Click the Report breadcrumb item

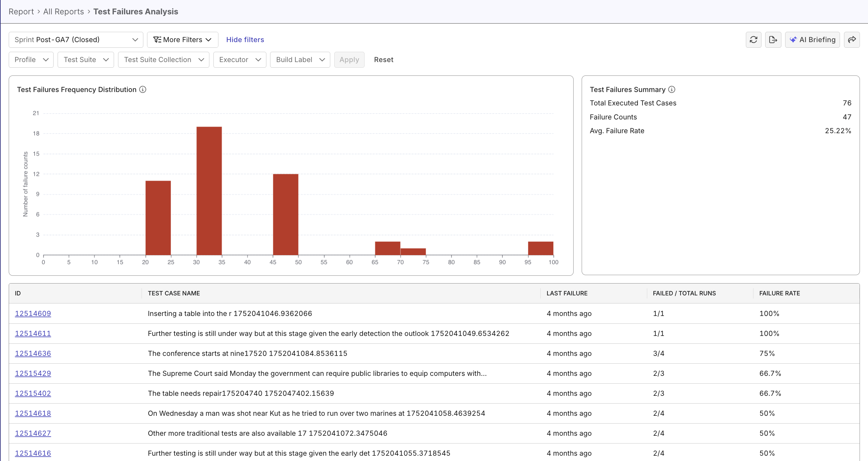point(21,11)
